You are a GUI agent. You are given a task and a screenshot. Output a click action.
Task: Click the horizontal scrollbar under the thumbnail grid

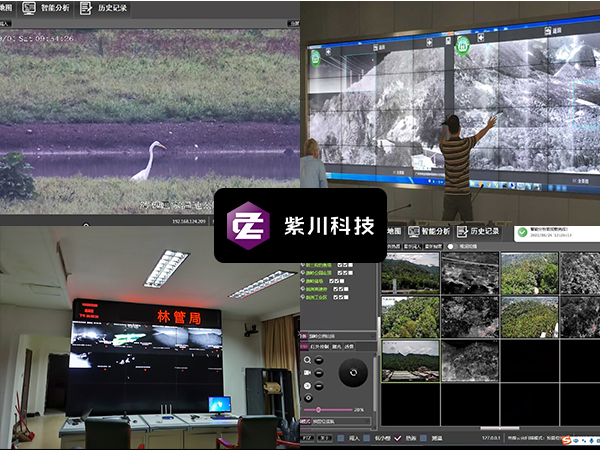point(500,428)
